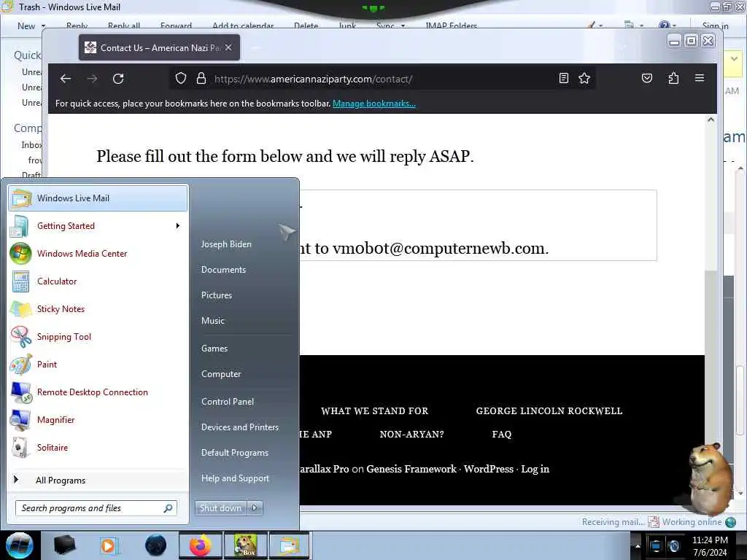This screenshot has height=560, width=747.
Task: Click GEORGE LINCOLN ROCKWELL footer link
Action: coord(549,411)
